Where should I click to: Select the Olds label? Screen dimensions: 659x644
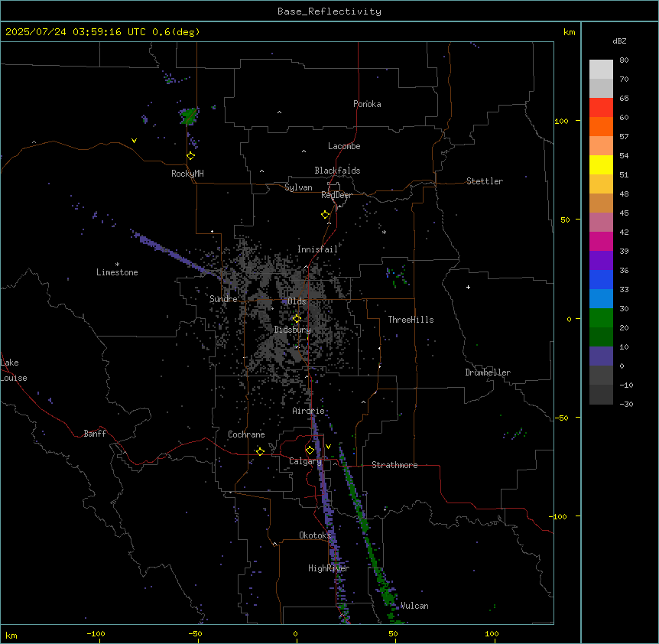[x=297, y=301]
